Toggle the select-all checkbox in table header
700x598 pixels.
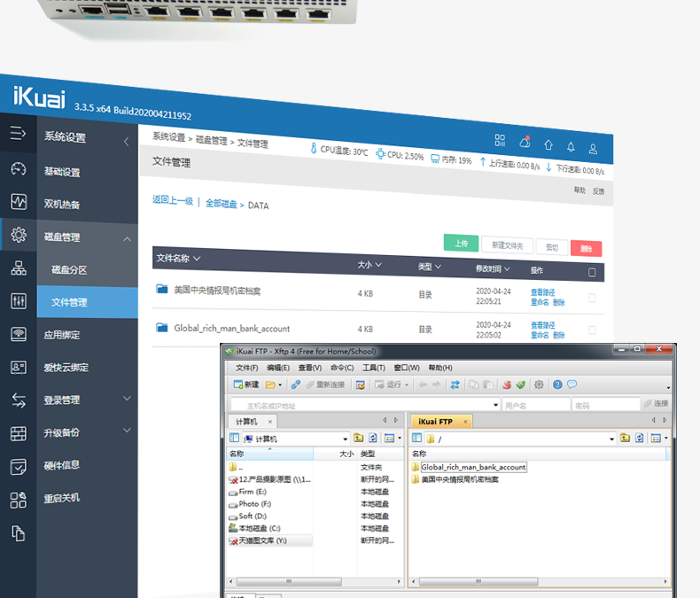(592, 272)
